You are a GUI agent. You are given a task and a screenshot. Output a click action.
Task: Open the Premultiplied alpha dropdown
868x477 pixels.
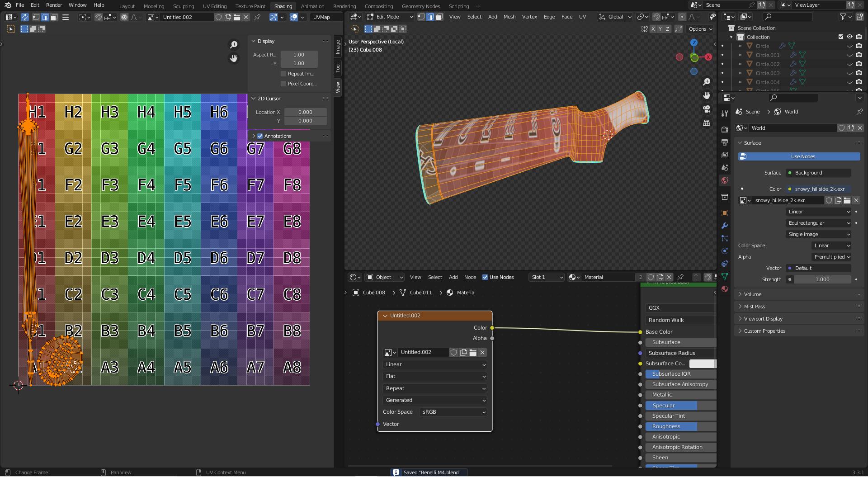[x=832, y=257]
